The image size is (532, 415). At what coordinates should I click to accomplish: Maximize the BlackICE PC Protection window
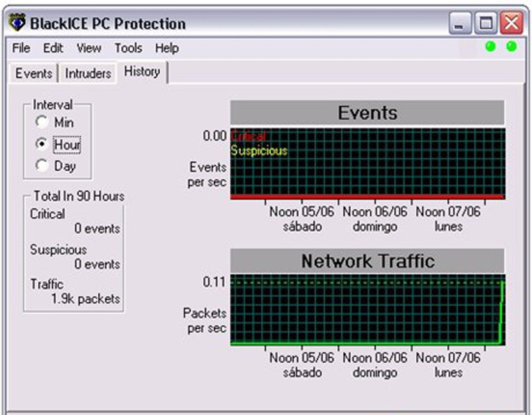click(486, 23)
